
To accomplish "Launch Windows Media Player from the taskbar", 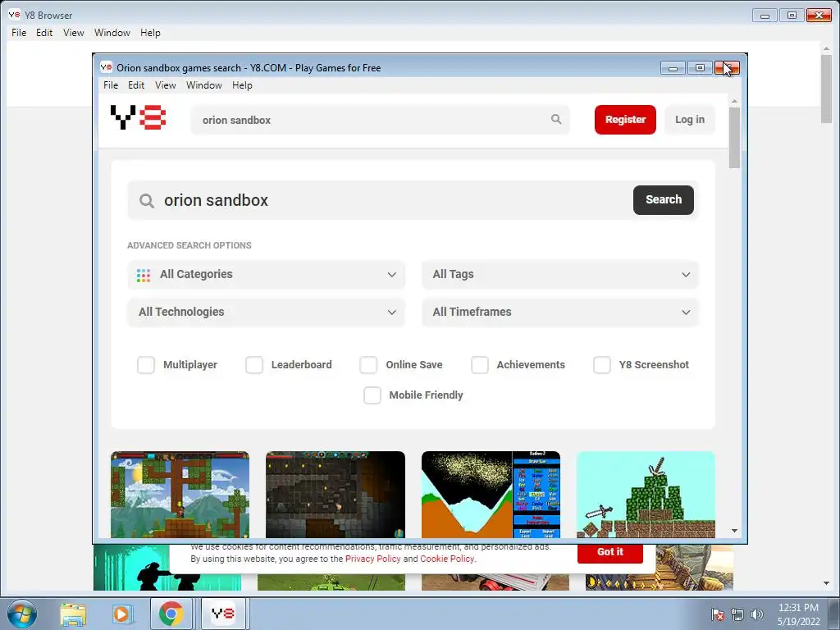I will tap(121, 614).
